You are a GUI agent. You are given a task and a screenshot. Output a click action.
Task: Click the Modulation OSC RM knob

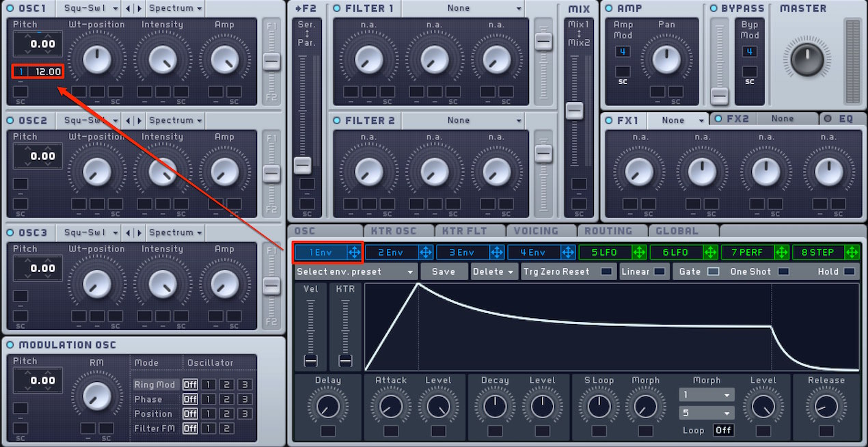pyautogui.click(x=96, y=396)
